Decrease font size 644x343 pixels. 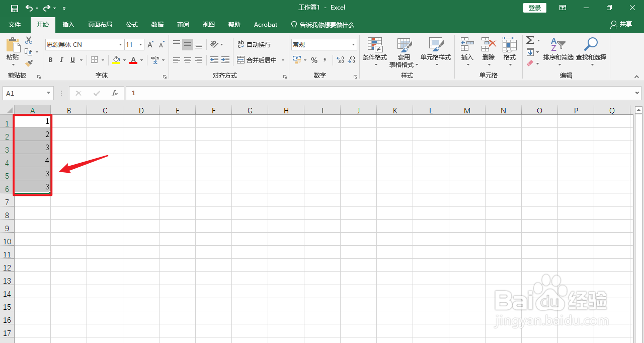[x=162, y=45]
